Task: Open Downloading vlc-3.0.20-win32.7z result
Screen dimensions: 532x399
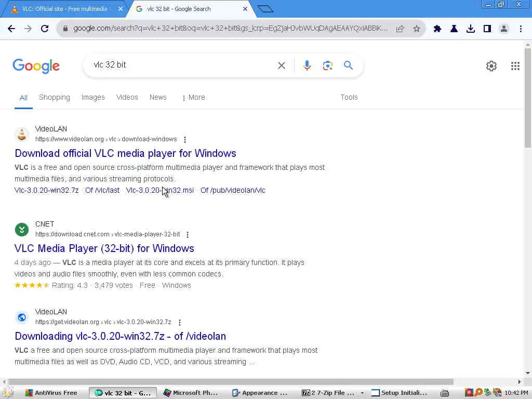Action: [120, 336]
